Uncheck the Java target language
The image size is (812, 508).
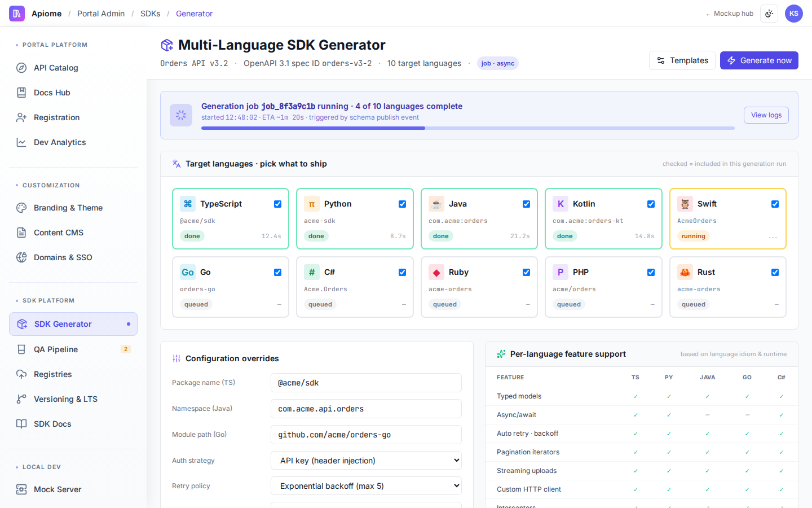click(x=527, y=204)
